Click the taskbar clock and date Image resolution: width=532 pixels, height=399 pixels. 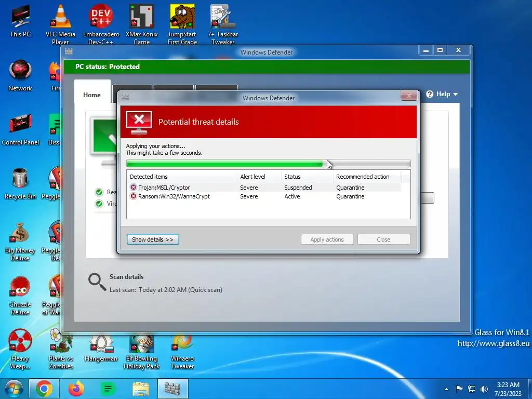(x=508, y=389)
